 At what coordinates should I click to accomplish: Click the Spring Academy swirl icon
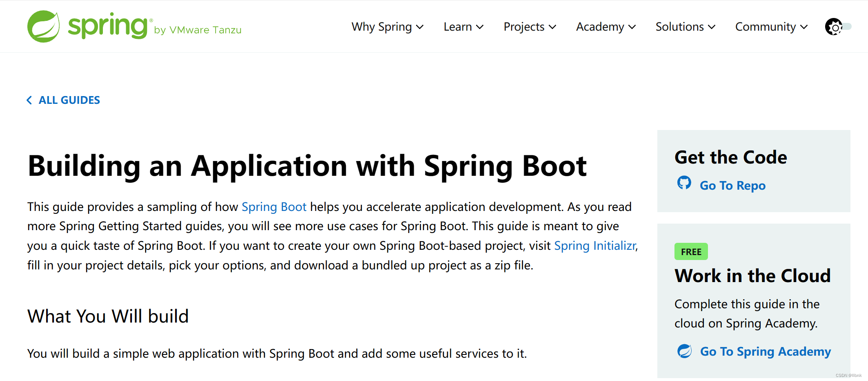(x=685, y=351)
